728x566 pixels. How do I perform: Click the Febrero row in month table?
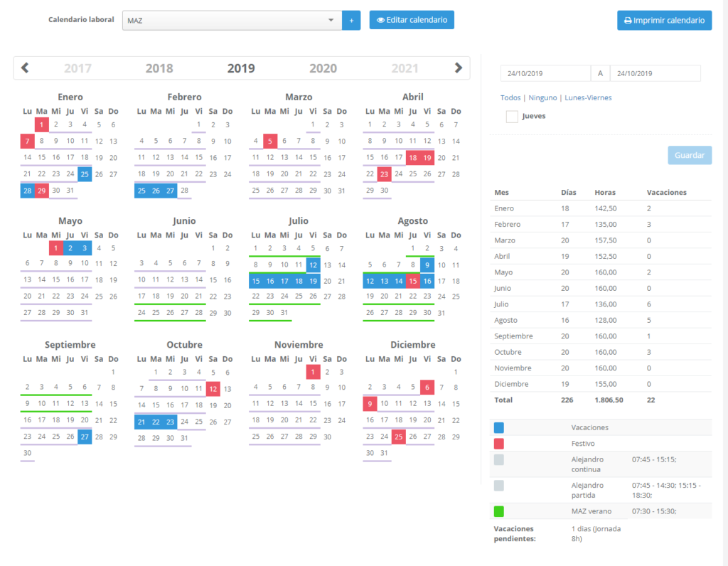[600, 224]
